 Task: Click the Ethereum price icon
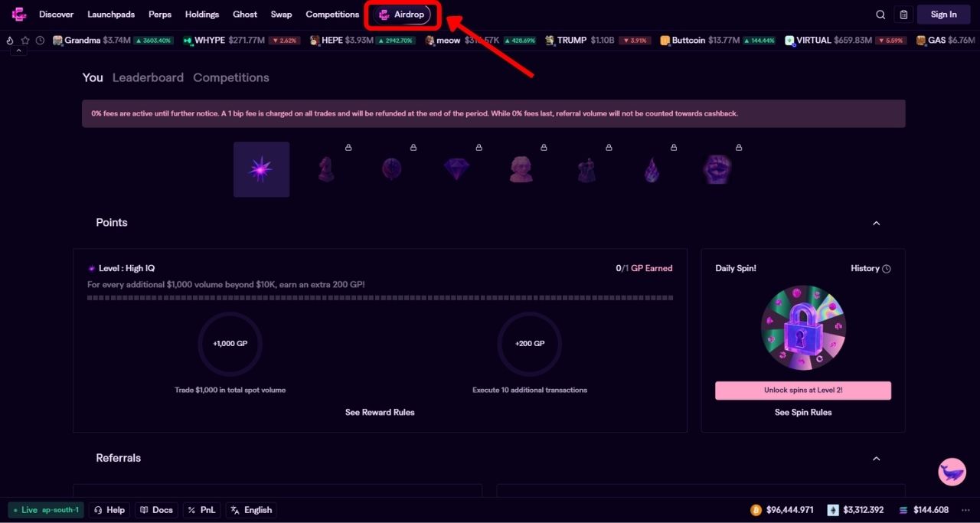(833, 510)
